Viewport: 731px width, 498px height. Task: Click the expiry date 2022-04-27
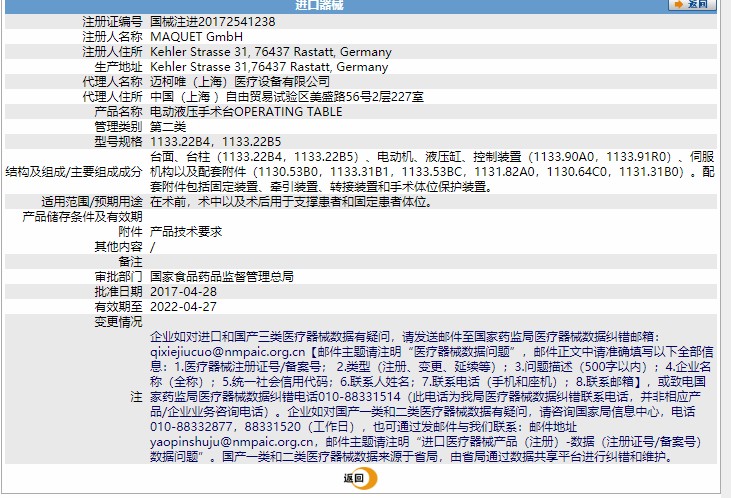(x=183, y=306)
